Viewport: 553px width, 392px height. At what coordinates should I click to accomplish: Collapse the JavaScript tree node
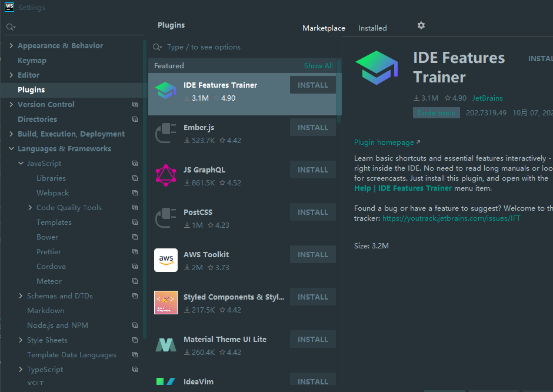pyautogui.click(x=21, y=164)
